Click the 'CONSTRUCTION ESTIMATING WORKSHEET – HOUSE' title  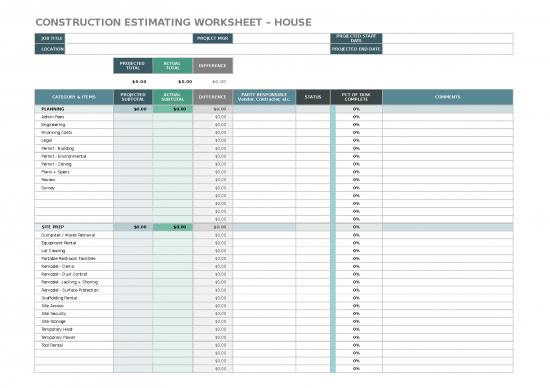tap(173, 22)
